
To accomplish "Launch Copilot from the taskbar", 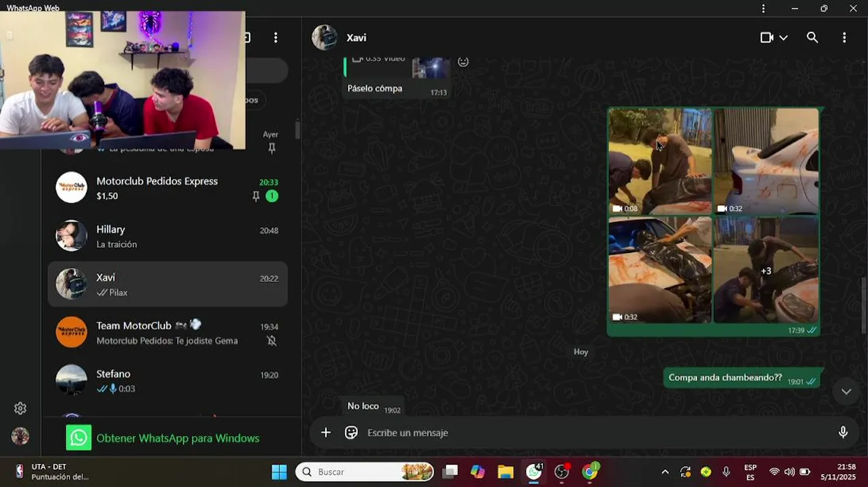I will coord(478,472).
